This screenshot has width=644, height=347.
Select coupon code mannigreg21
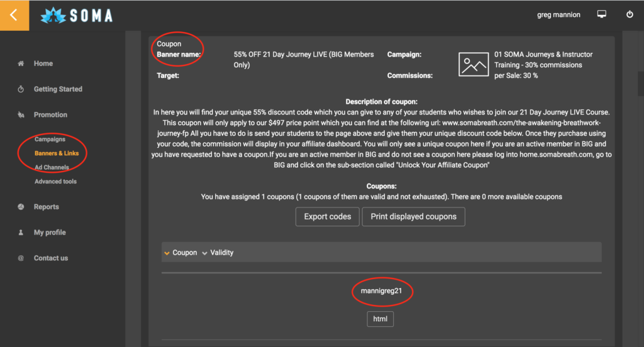tap(381, 291)
